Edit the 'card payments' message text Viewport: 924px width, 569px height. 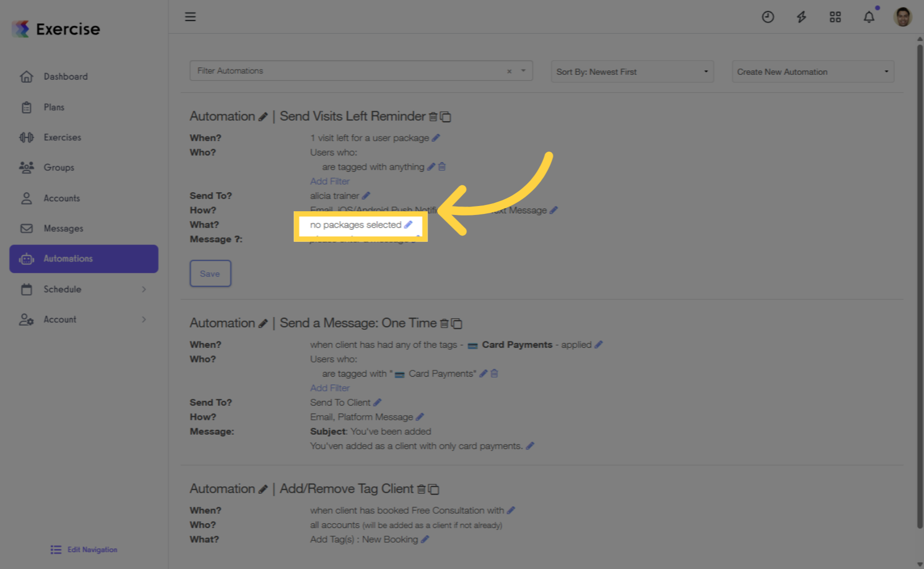pyautogui.click(x=530, y=446)
